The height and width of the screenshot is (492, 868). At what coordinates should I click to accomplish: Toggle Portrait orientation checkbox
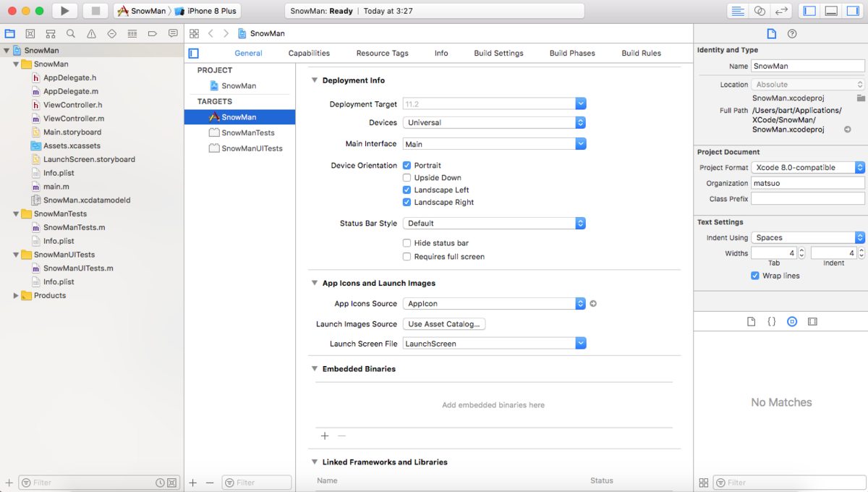pos(407,166)
